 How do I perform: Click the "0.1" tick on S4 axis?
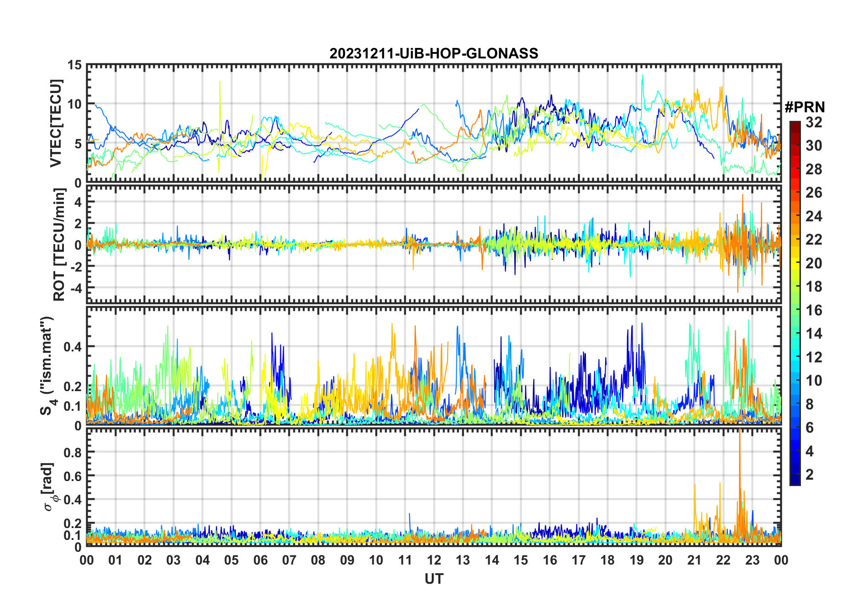coord(73,406)
